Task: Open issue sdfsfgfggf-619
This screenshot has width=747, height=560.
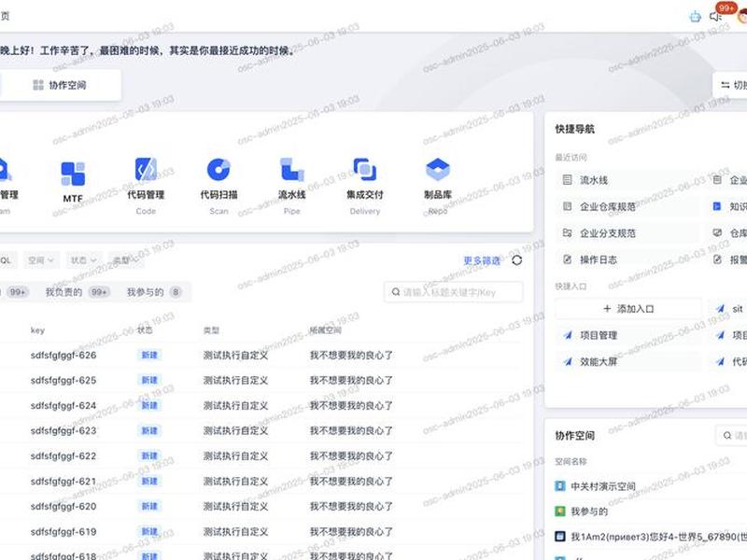Action: pyautogui.click(x=63, y=531)
